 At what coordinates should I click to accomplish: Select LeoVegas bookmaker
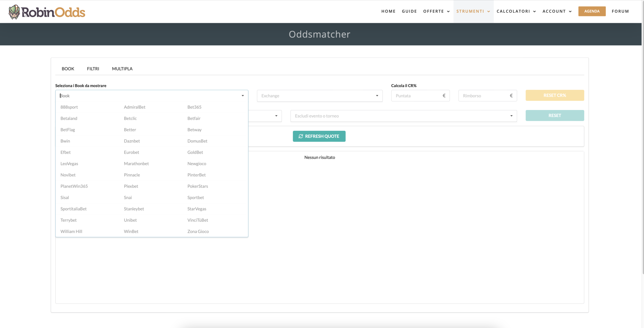[x=69, y=164]
